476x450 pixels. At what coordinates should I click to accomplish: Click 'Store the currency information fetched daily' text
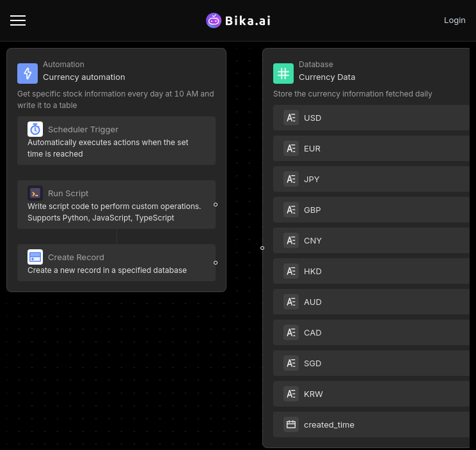(353, 94)
